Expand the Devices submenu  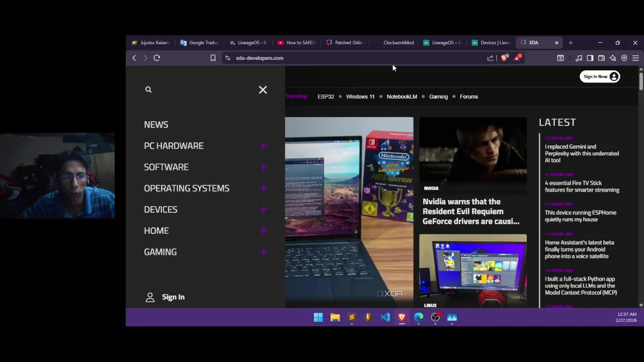click(x=264, y=209)
